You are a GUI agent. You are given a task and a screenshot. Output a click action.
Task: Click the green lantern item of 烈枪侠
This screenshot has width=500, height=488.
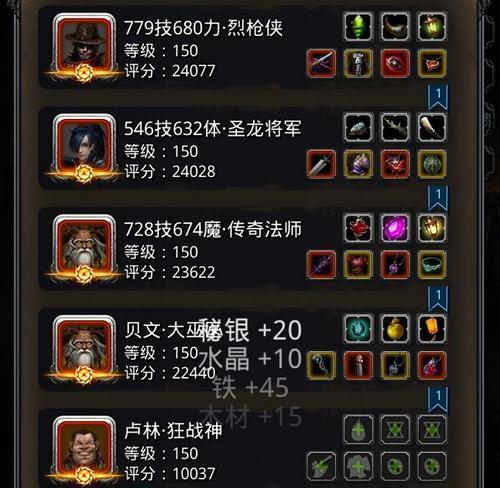432,27
